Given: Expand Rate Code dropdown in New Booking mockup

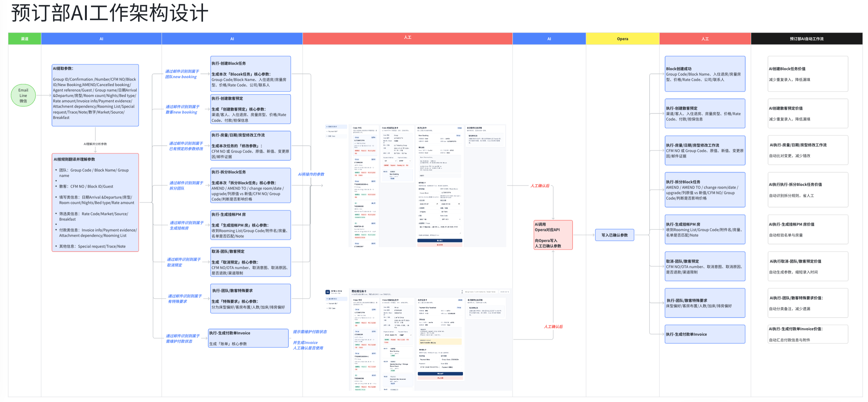Looking at the screenshot, I should click(451, 219).
